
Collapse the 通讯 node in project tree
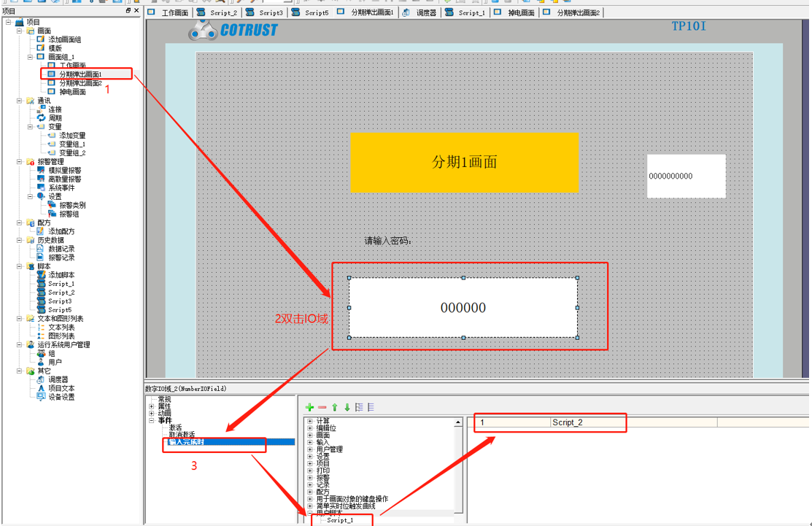(19, 101)
